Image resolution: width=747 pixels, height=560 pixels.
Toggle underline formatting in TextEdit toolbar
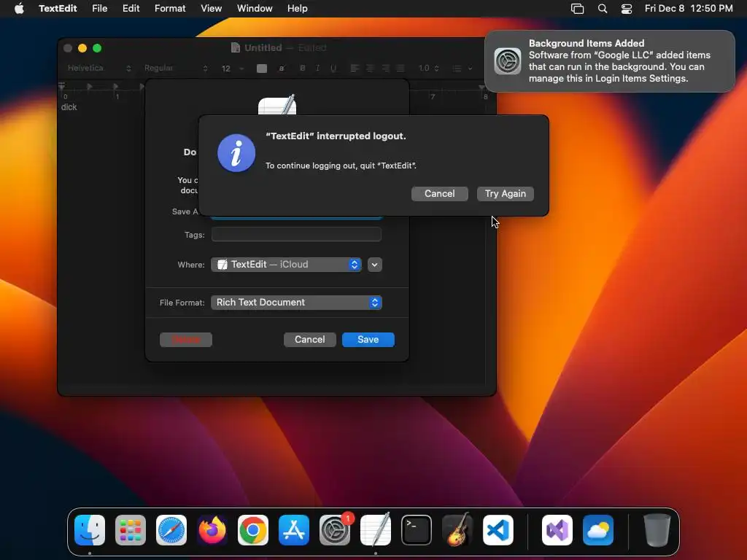coord(333,68)
